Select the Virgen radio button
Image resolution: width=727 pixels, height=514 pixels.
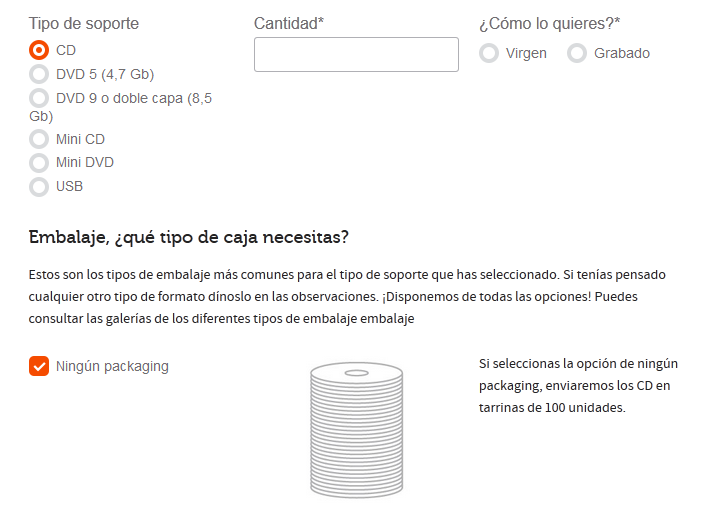pyautogui.click(x=489, y=53)
